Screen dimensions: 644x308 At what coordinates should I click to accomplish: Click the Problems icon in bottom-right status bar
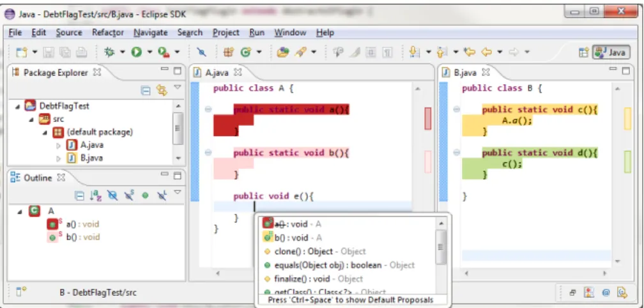(590, 293)
